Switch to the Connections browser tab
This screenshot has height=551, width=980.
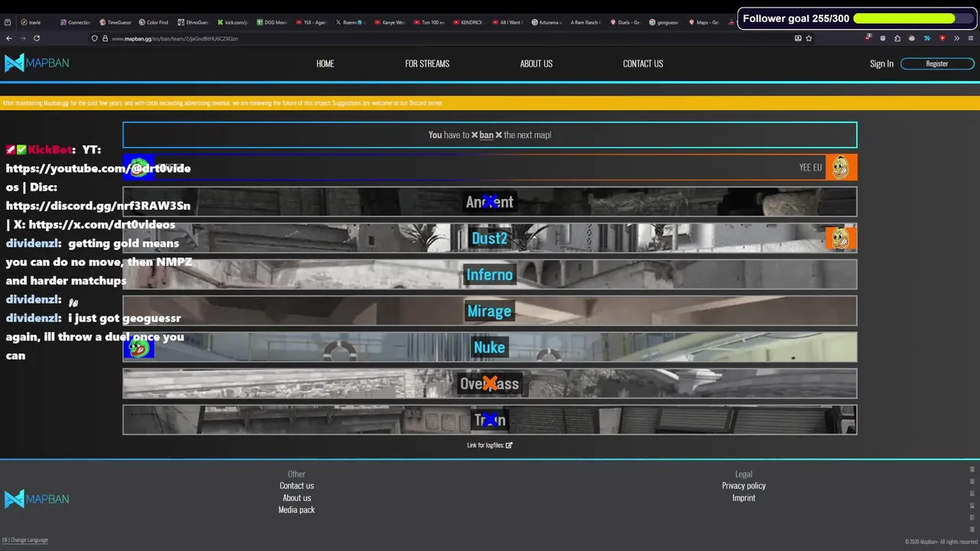pos(75,22)
